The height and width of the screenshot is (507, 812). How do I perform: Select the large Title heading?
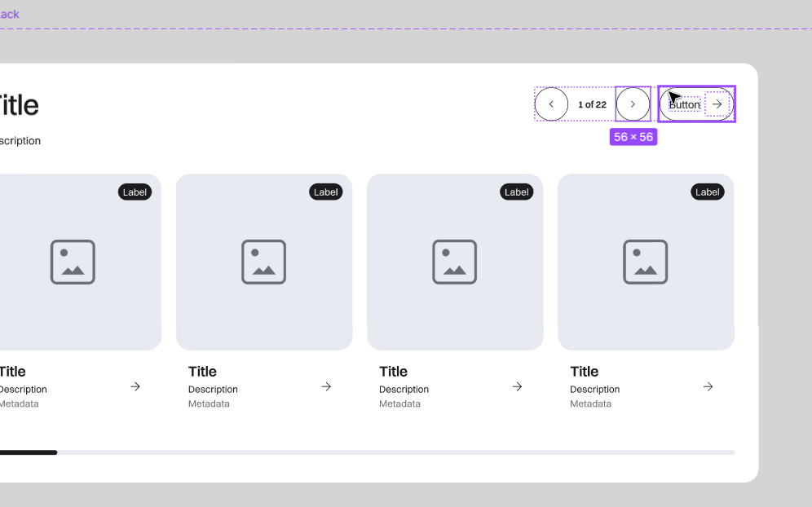pos(16,105)
